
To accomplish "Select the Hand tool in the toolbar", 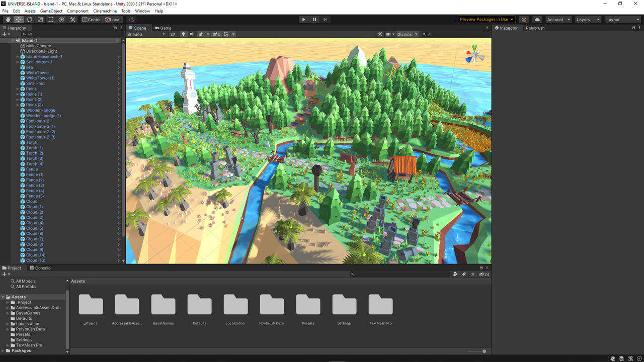I will coord(8,19).
